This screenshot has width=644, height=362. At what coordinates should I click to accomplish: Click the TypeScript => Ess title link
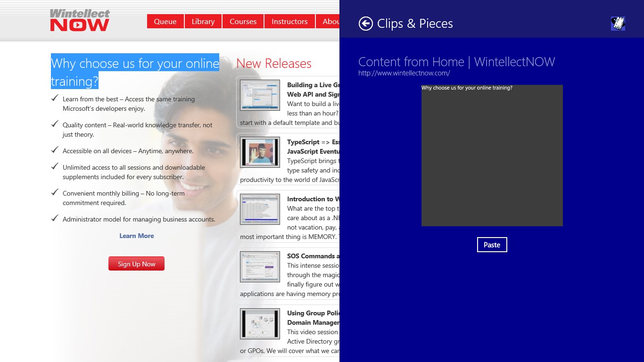click(313, 147)
